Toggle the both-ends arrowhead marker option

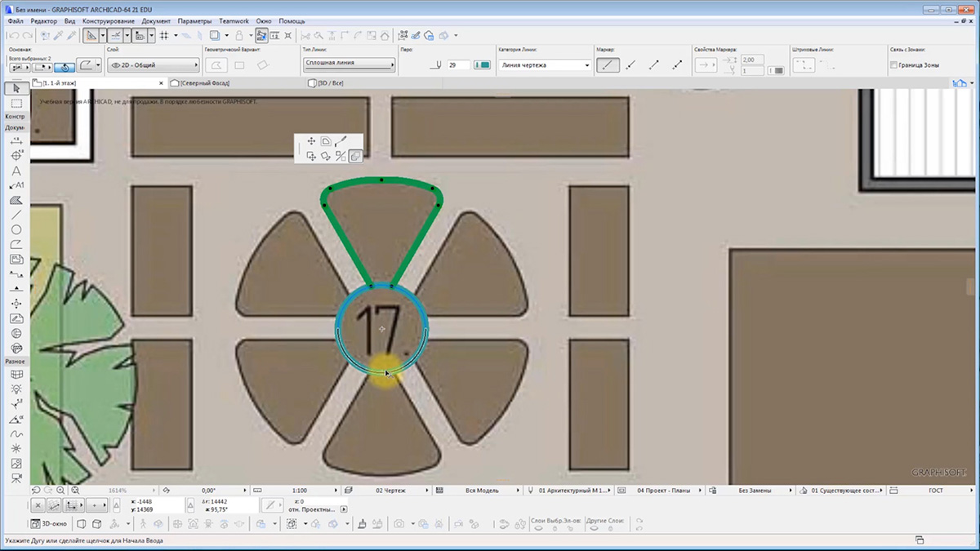[677, 65]
